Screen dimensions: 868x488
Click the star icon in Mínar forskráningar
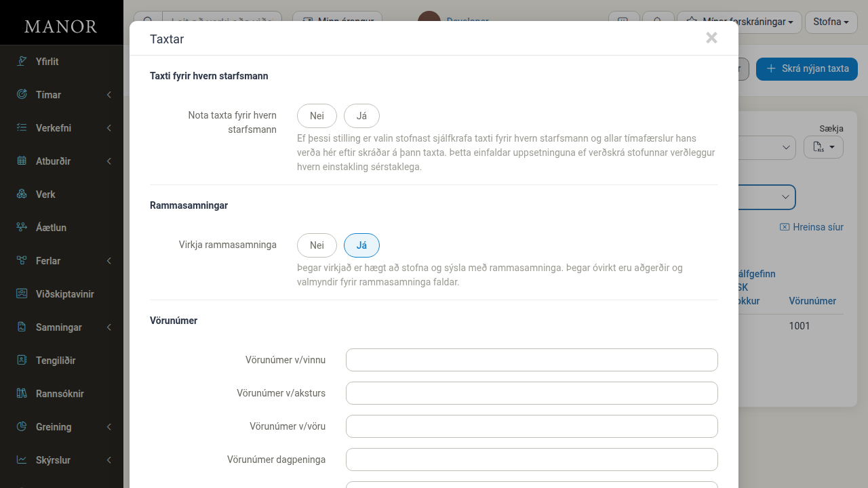[692, 21]
